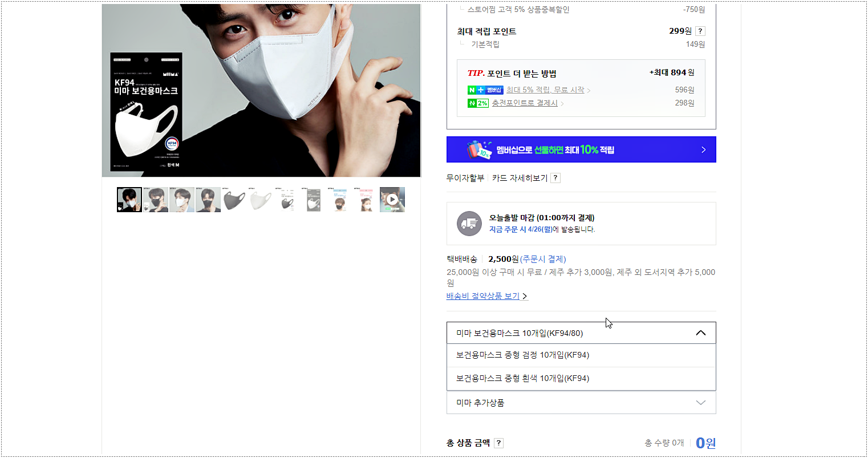This screenshot has width=868, height=458.
Task: Click the green N 2% badge icon
Action: coord(478,103)
